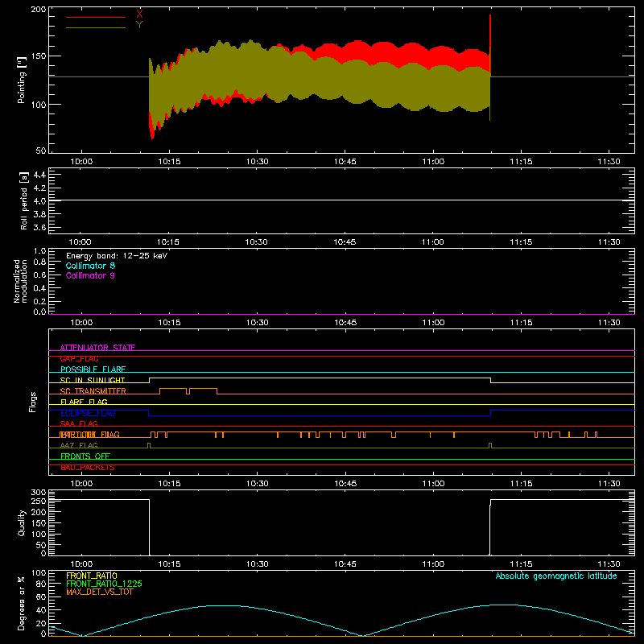Click '10:45' time label under Pointing plot
Viewport: 644px width, 644px height.
point(345,162)
